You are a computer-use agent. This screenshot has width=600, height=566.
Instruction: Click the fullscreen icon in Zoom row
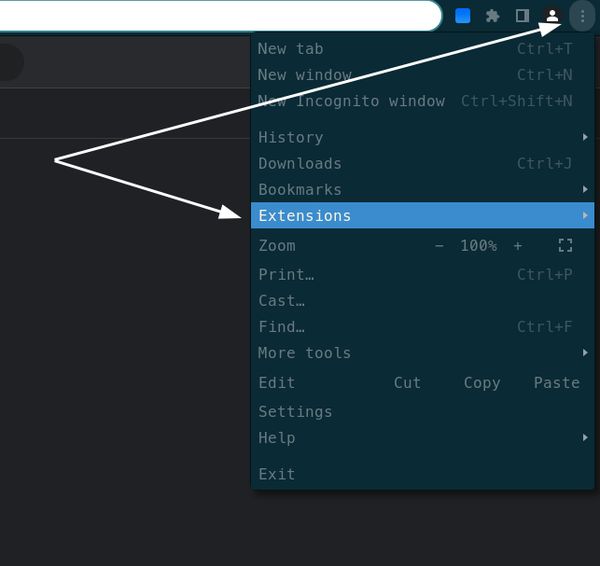click(x=565, y=245)
